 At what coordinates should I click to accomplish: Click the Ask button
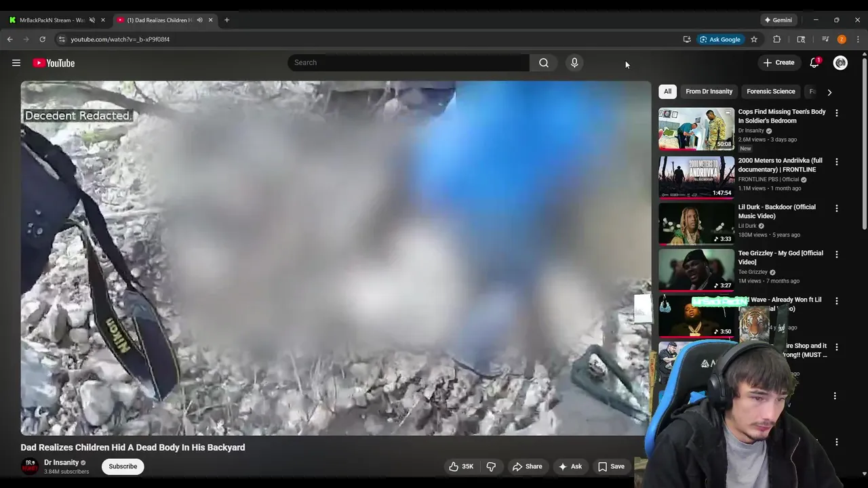coord(570,466)
